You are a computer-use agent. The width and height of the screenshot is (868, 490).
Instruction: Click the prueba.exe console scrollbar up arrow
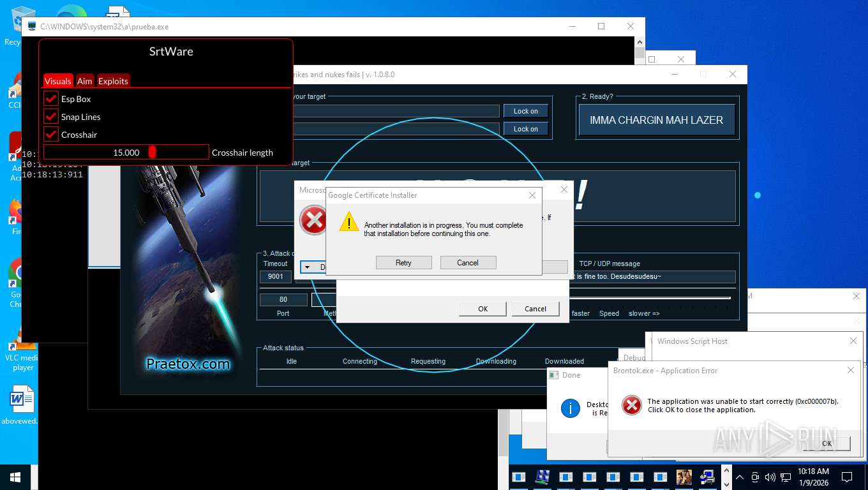click(640, 42)
